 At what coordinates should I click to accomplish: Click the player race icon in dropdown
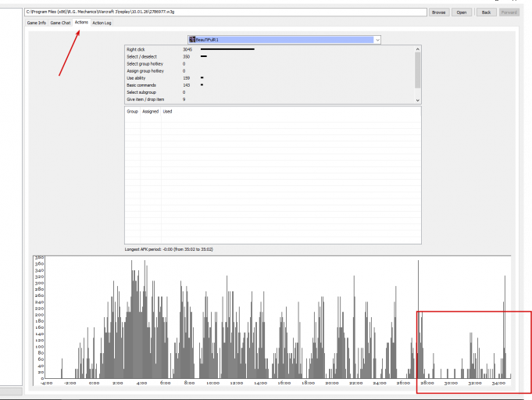coord(192,40)
